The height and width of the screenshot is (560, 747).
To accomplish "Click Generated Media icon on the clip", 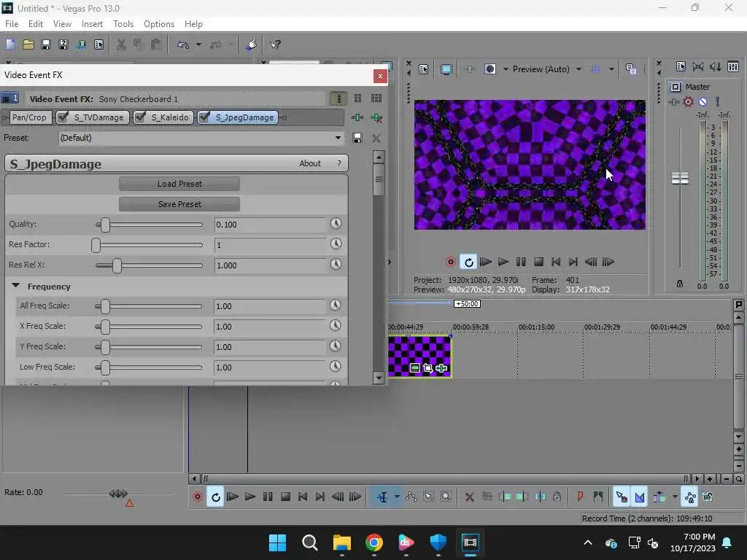I will (415, 368).
